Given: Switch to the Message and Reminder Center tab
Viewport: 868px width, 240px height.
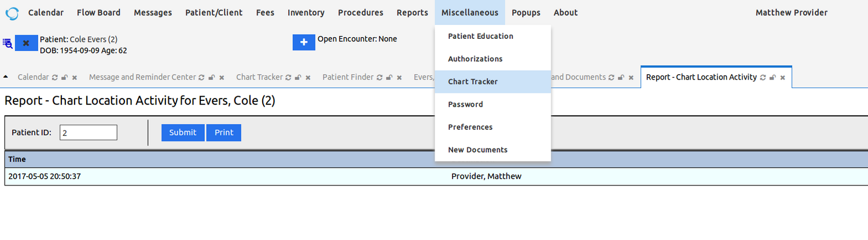Looking at the screenshot, I should click(142, 77).
